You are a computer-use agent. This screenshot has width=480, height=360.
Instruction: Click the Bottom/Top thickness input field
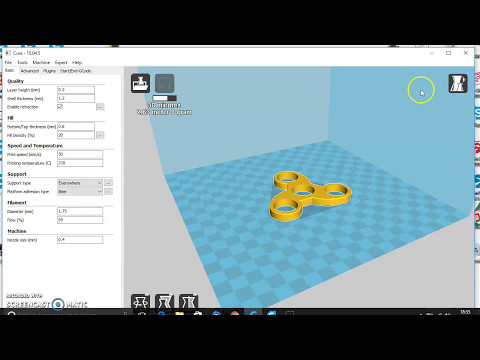click(x=76, y=127)
